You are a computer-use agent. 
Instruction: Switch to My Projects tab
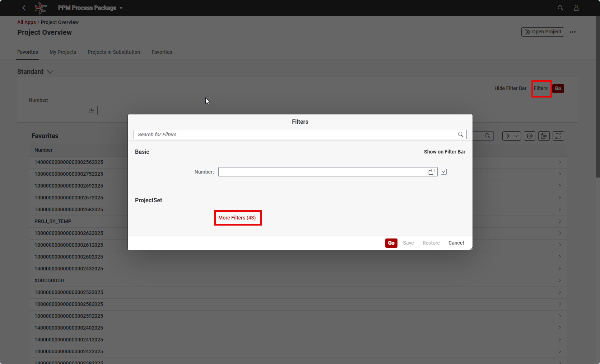(63, 52)
